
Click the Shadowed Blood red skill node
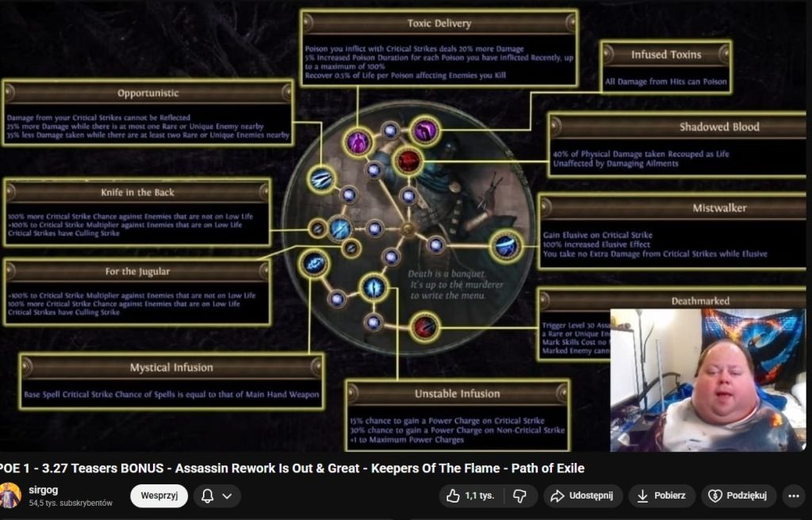(x=408, y=161)
